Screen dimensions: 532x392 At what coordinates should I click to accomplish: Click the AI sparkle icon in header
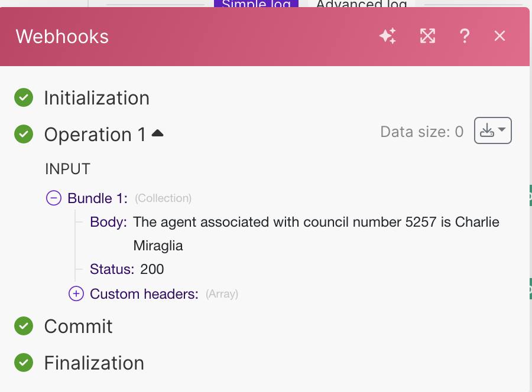tap(388, 36)
